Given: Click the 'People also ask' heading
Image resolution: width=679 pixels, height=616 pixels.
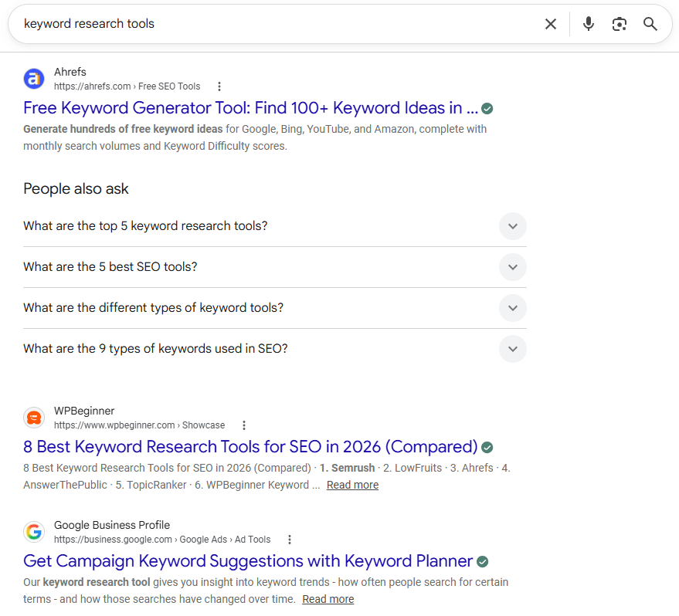Looking at the screenshot, I should pyautogui.click(x=76, y=189).
